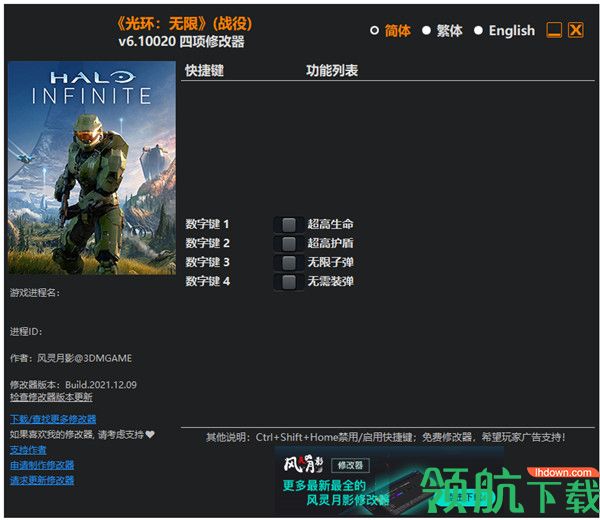Click the 数字键 3 hotkey label

[x=207, y=262]
